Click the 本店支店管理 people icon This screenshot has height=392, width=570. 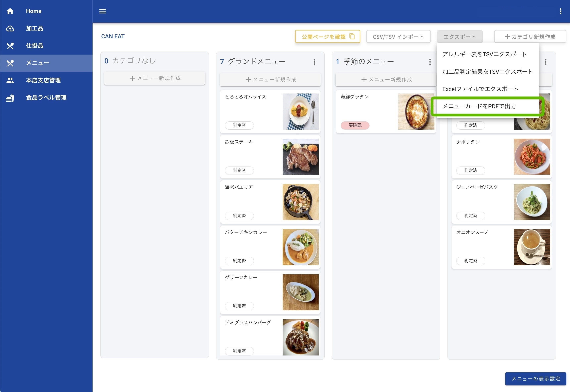pyautogui.click(x=10, y=80)
